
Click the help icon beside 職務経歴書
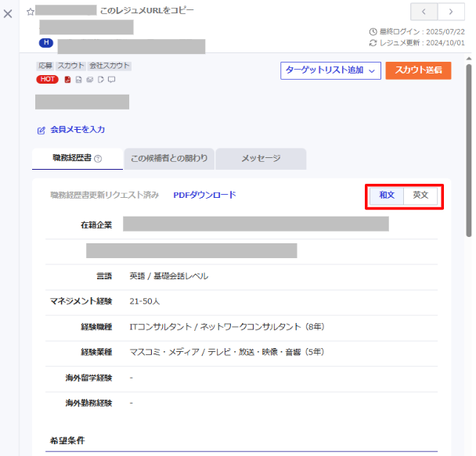(x=98, y=159)
